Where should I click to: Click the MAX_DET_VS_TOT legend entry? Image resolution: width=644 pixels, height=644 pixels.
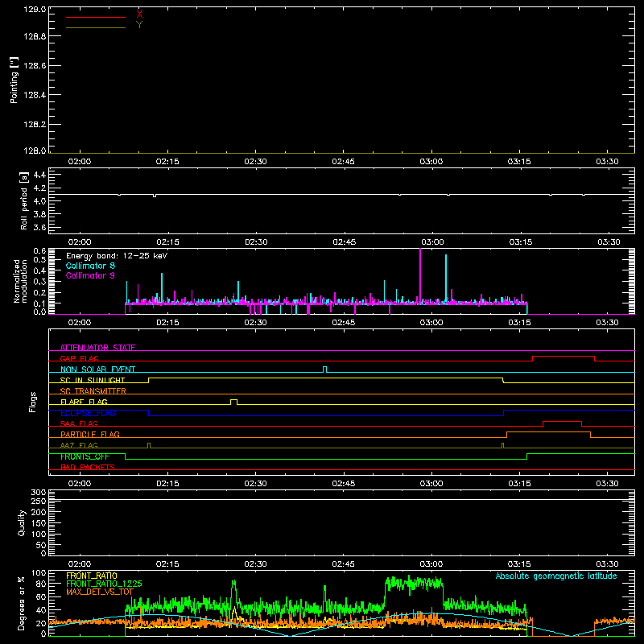pos(100,592)
